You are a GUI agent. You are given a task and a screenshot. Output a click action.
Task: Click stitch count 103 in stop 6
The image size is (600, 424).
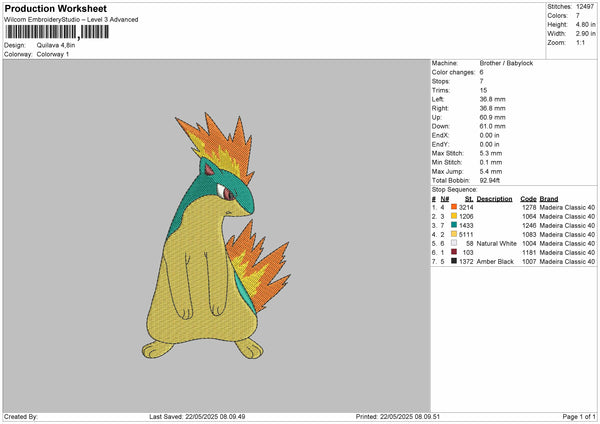point(468,253)
